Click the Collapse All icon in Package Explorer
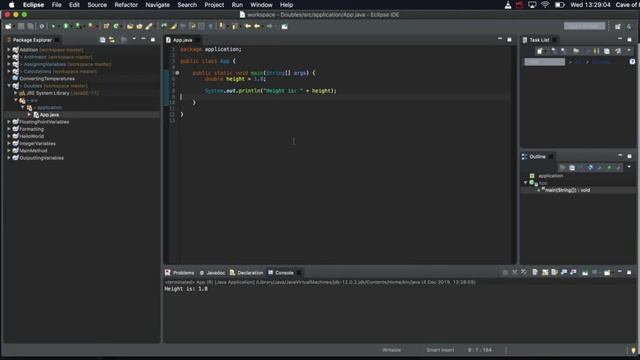Viewport: 640px width, 360px height. [x=102, y=40]
